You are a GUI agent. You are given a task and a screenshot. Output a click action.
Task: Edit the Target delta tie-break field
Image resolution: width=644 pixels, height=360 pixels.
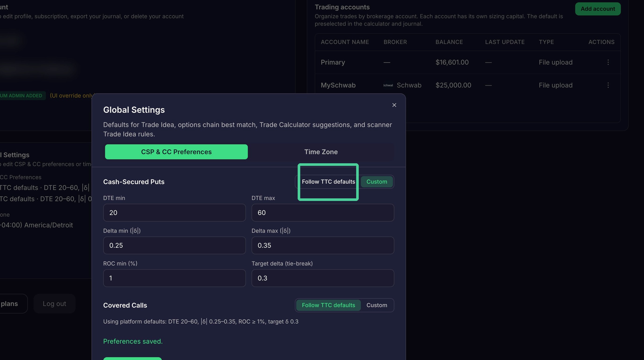(322, 278)
